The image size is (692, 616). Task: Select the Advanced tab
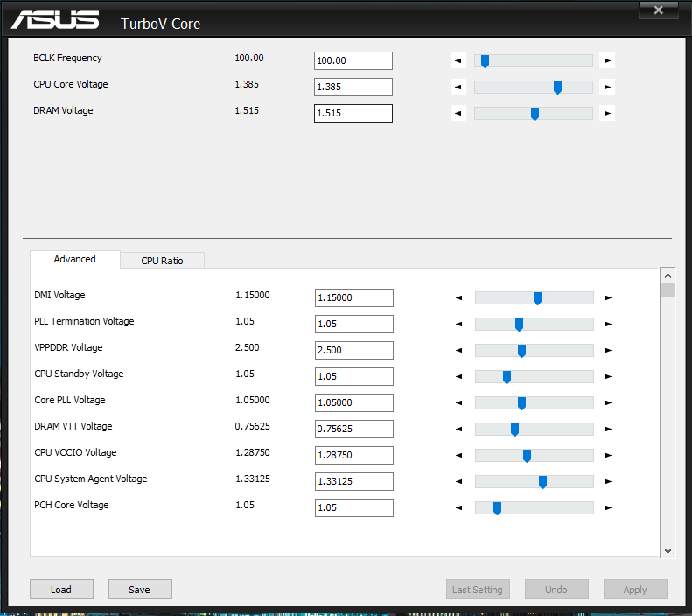74,259
